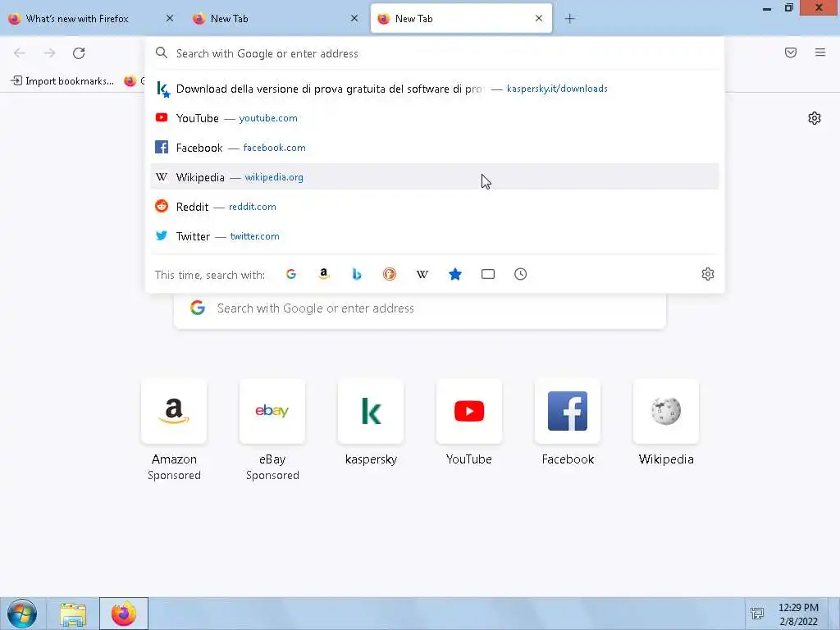This screenshot has width=840, height=630.
Task: Select the active New Tab
Action: [x=461, y=19]
